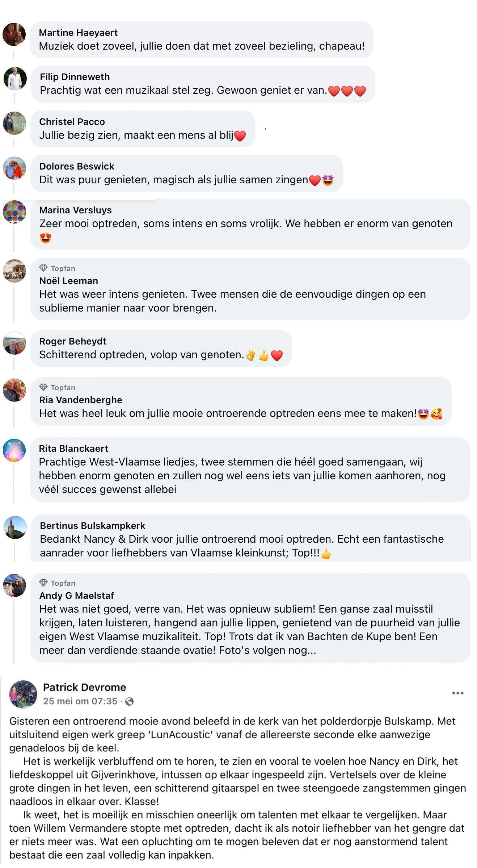Click Bertinus Bulskampkerk's church avatar
The image size is (477, 868).
coord(15,527)
